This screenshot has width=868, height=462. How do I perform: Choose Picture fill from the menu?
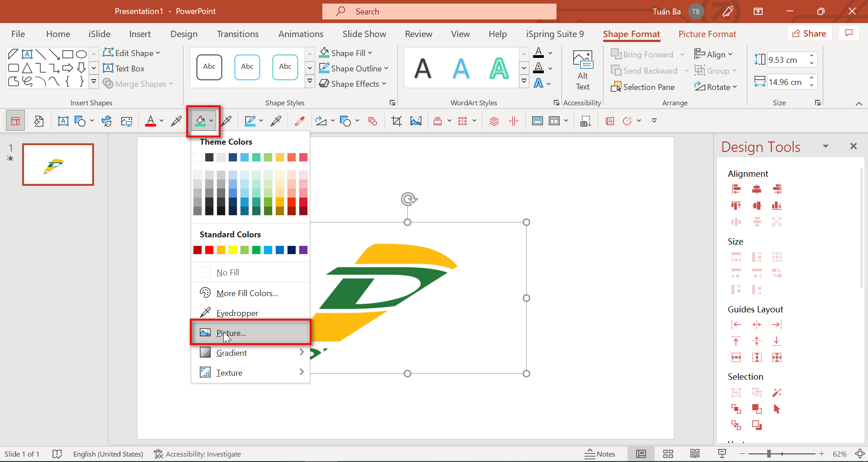pos(250,333)
